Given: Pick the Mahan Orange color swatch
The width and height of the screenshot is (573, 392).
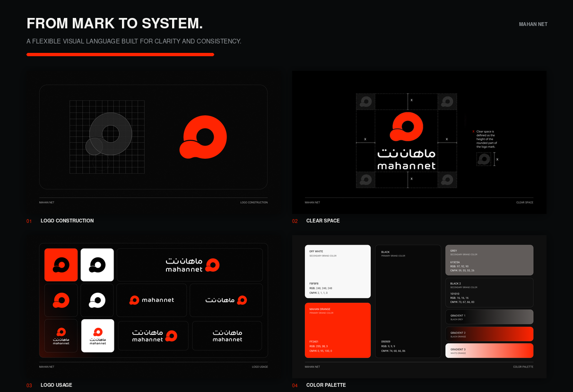Looking at the screenshot, I should [338, 330].
